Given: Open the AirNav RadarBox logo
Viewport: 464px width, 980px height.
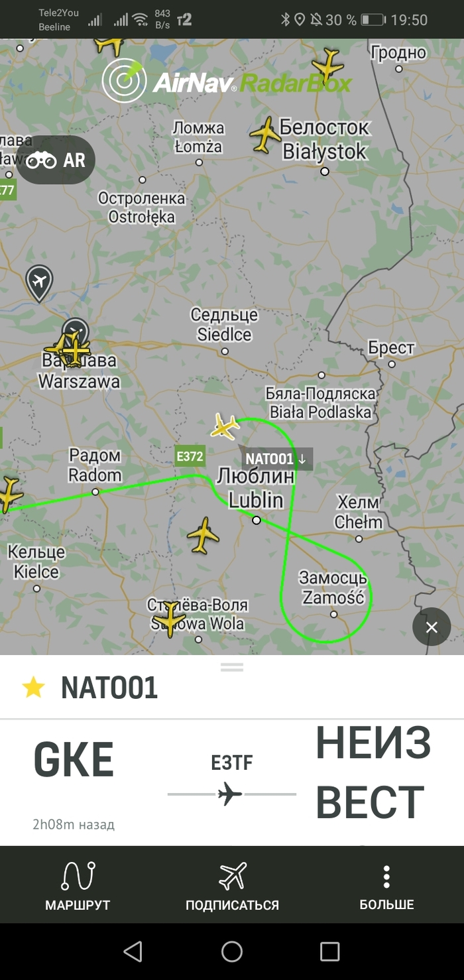Looking at the screenshot, I should click(x=227, y=81).
